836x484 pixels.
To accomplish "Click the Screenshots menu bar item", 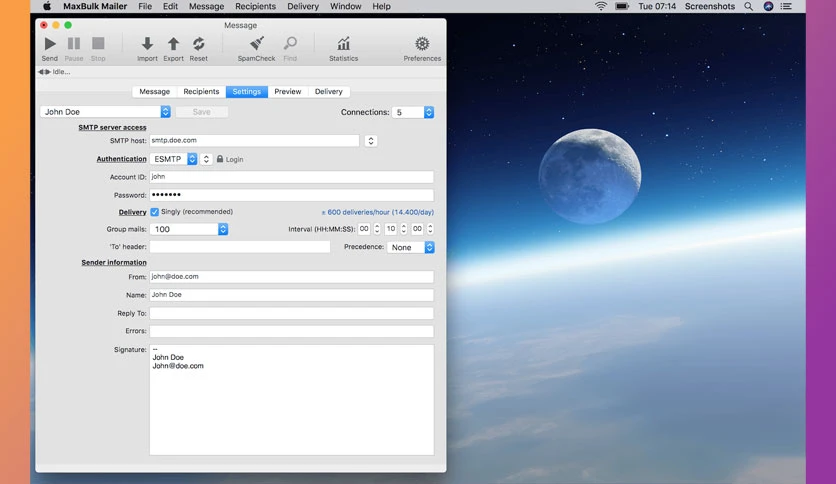I will click(x=710, y=6).
